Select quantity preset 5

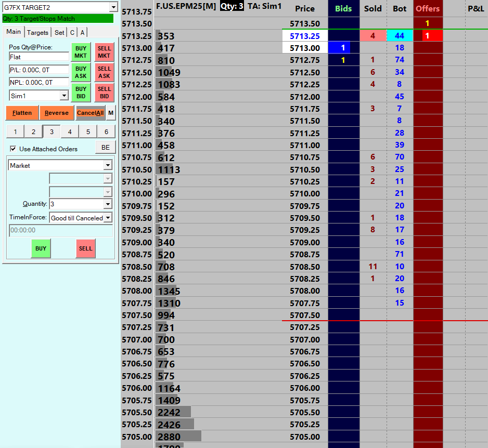pyautogui.click(x=88, y=132)
